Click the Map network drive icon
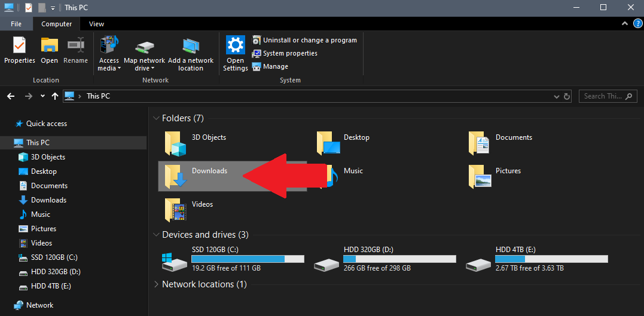 (x=144, y=47)
